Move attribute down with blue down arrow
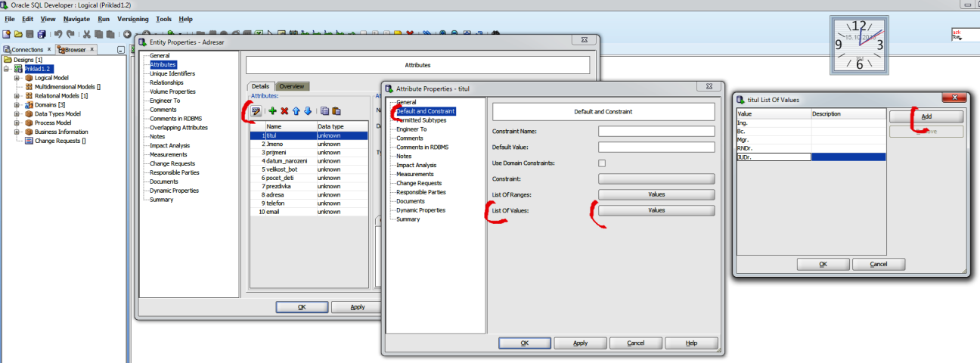980x363 pixels. [308, 111]
